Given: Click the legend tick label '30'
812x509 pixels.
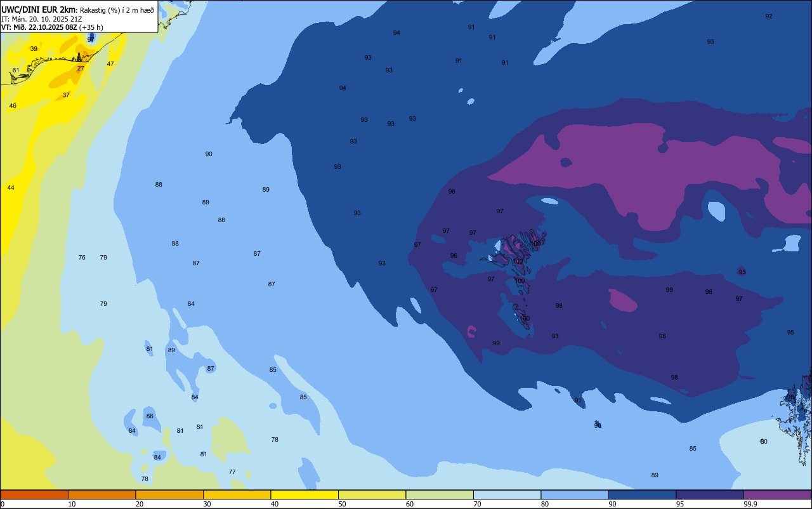Looking at the screenshot, I should pos(207,504).
